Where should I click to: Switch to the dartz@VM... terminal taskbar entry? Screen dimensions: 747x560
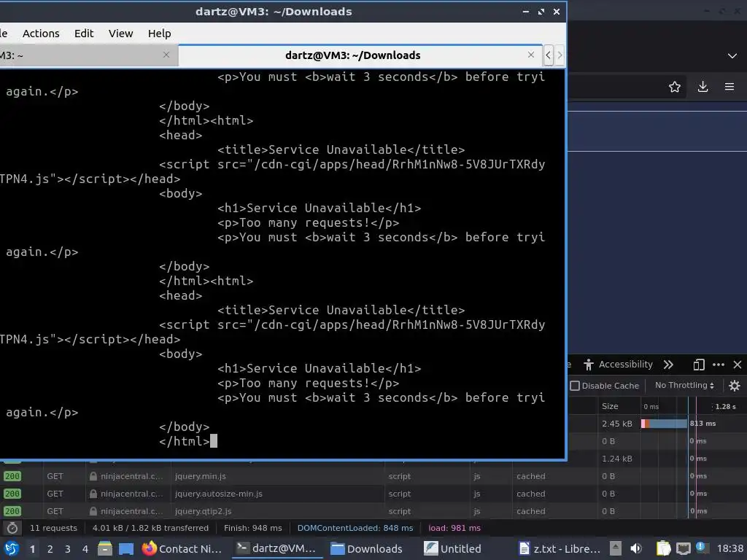tap(276, 548)
